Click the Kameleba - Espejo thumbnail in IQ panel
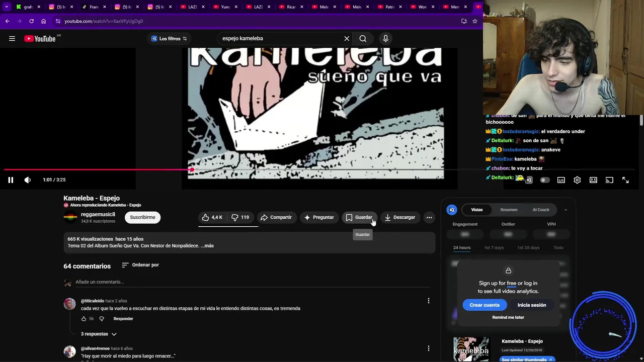This screenshot has width=644, height=362. 471,349
